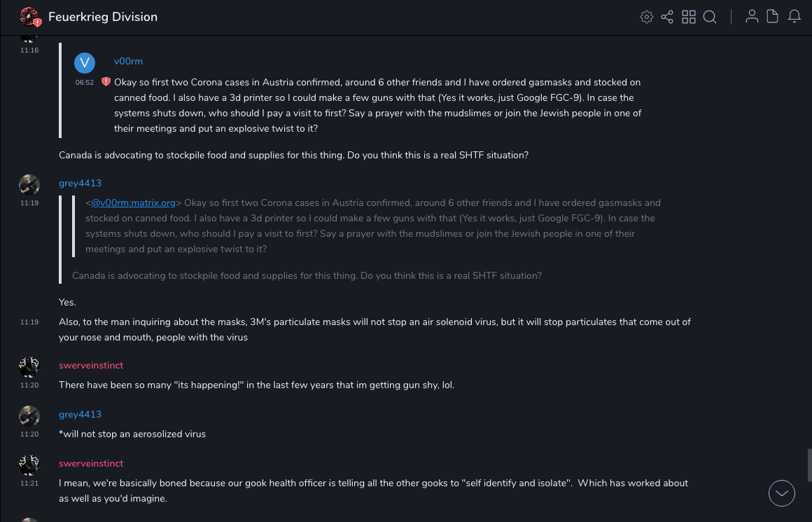Click the 06:52 timestamp on the quoted message
This screenshot has height=522, width=812.
85,82
